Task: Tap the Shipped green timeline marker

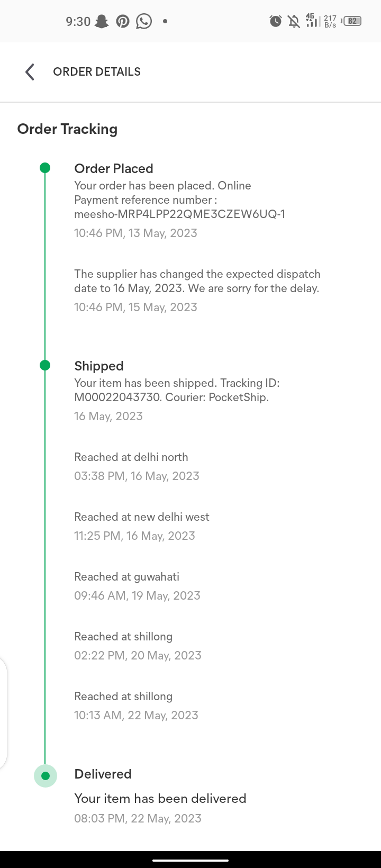Action: pyautogui.click(x=45, y=365)
